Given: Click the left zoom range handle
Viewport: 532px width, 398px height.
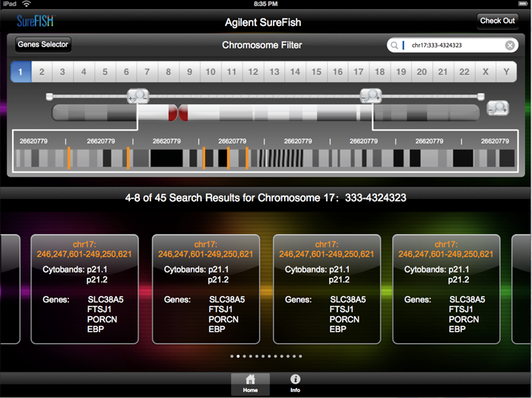Looking at the screenshot, I should pos(138,96).
